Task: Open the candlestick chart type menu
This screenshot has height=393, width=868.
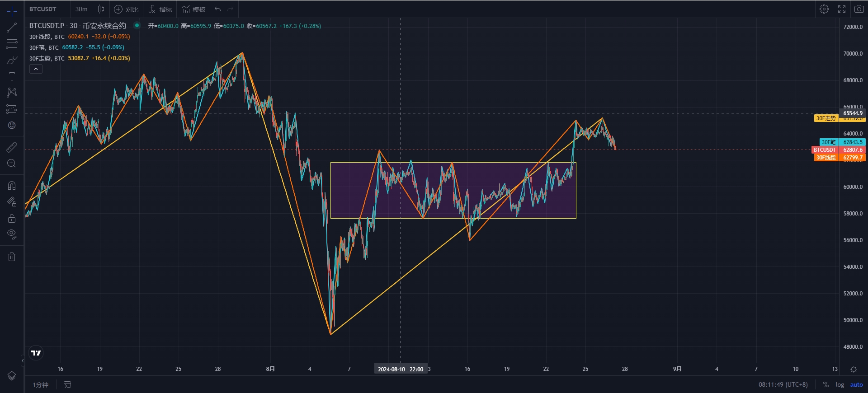Action: [x=101, y=9]
